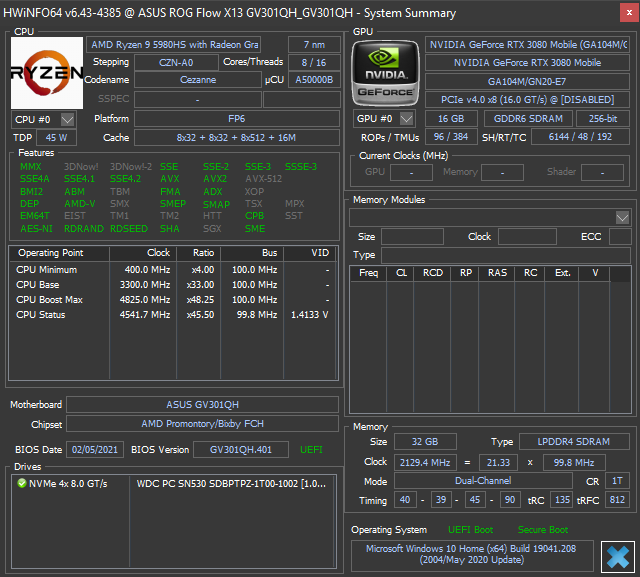Select the CPU Boost Max row
Viewport: 640px width, 577px height.
click(x=173, y=300)
